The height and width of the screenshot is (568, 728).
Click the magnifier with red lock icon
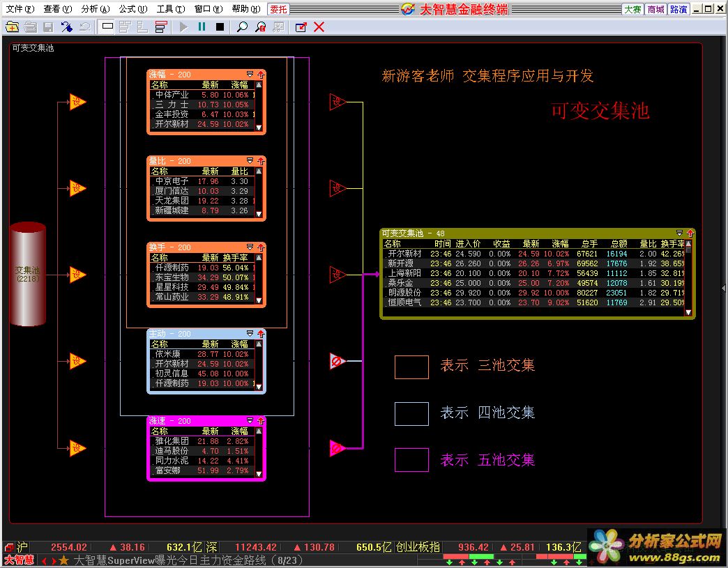click(261, 27)
